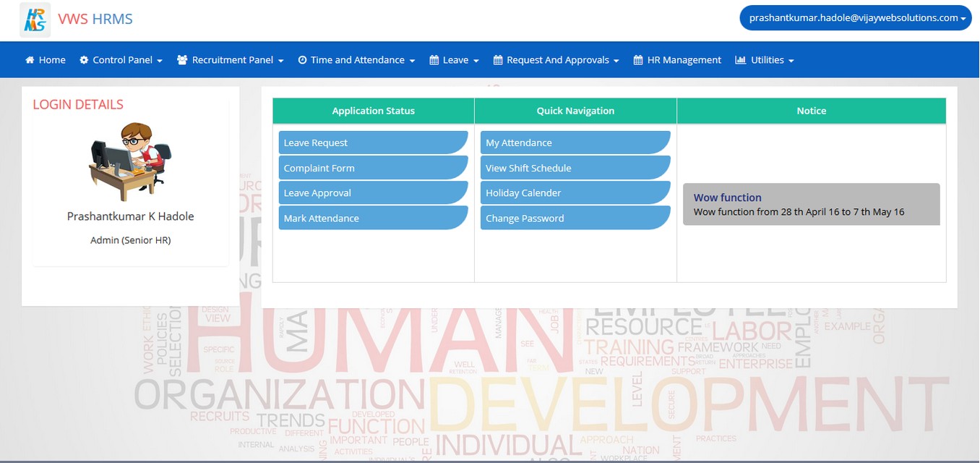
Task: Click the Change Password button
Action: coord(575,218)
